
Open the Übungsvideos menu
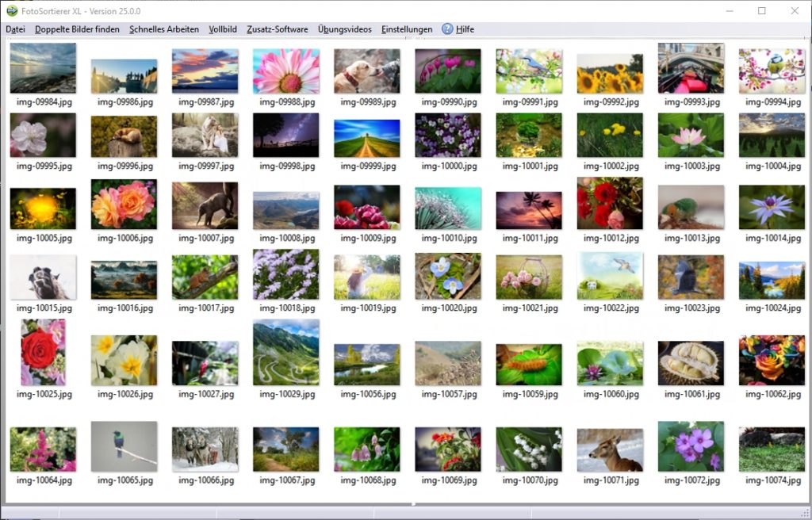[x=344, y=29]
